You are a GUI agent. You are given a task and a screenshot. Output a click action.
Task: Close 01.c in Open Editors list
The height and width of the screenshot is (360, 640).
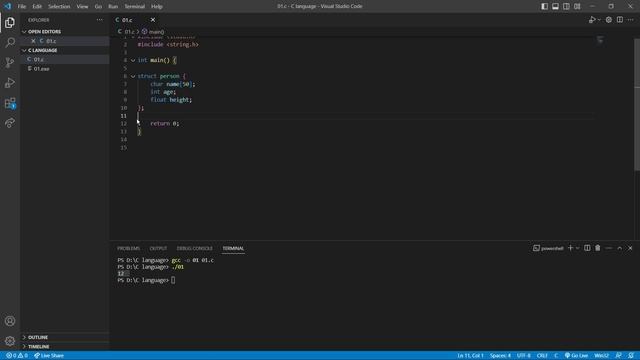point(33,41)
